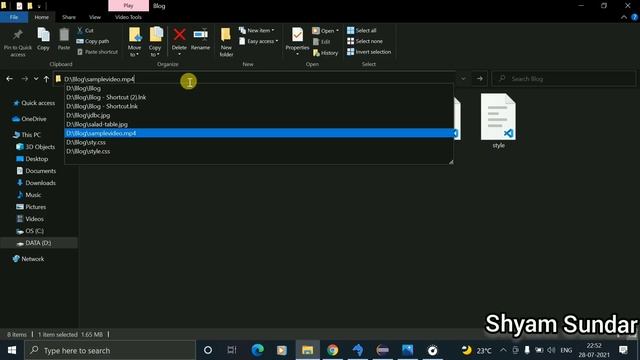640x360 pixels.
Task: Click the Search Blog field
Action: (564, 79)
